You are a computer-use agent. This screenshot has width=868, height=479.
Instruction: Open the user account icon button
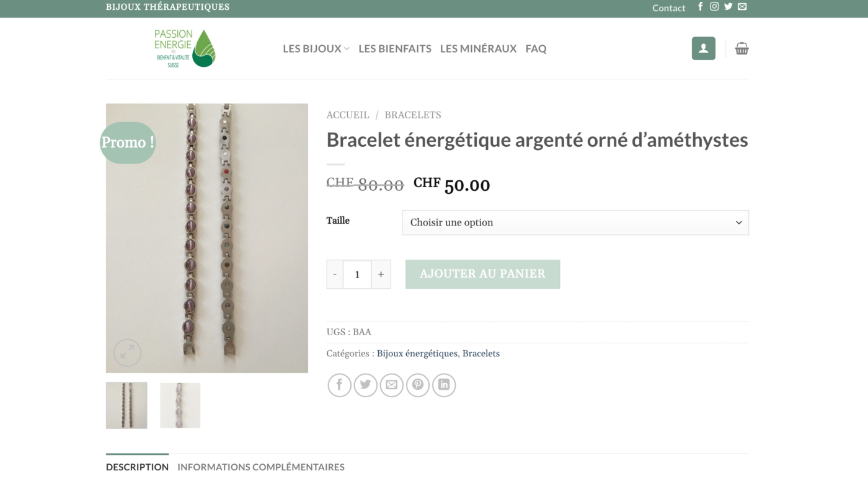tap(704, 48)
